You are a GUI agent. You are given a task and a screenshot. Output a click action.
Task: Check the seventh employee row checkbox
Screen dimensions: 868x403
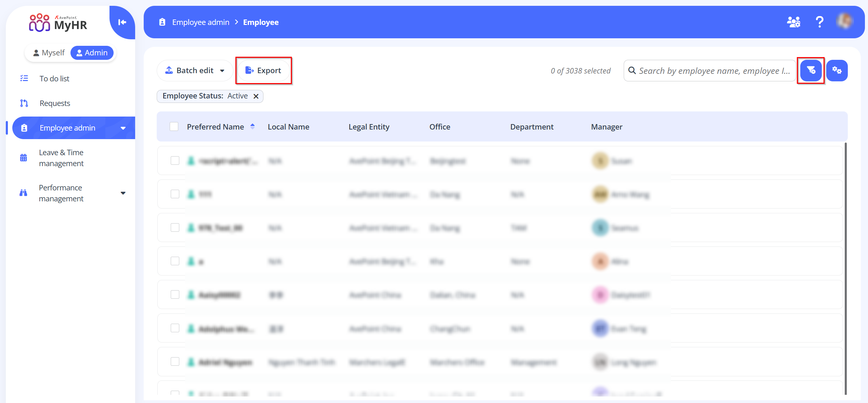(175, 362)
